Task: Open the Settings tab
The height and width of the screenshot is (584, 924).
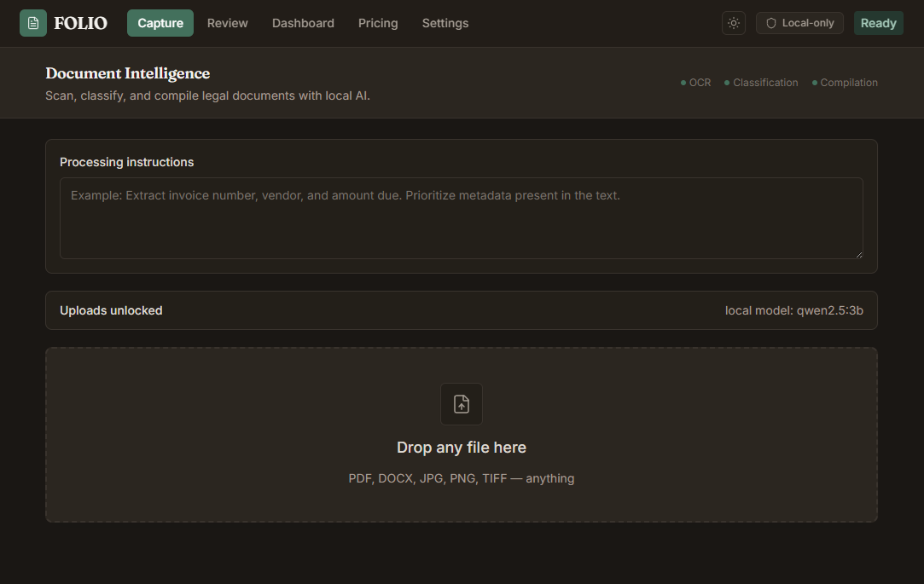Action: point(445,23)
